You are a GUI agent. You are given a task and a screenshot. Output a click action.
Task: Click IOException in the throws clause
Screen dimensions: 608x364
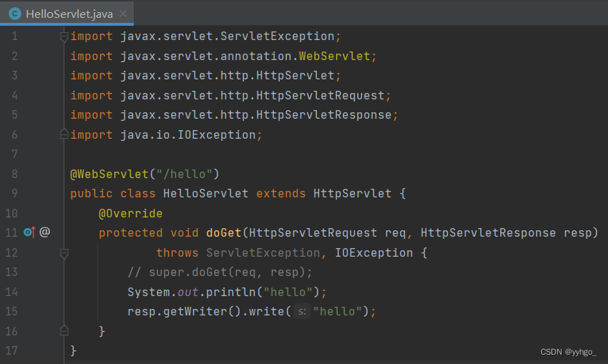[x=373, y=252]
